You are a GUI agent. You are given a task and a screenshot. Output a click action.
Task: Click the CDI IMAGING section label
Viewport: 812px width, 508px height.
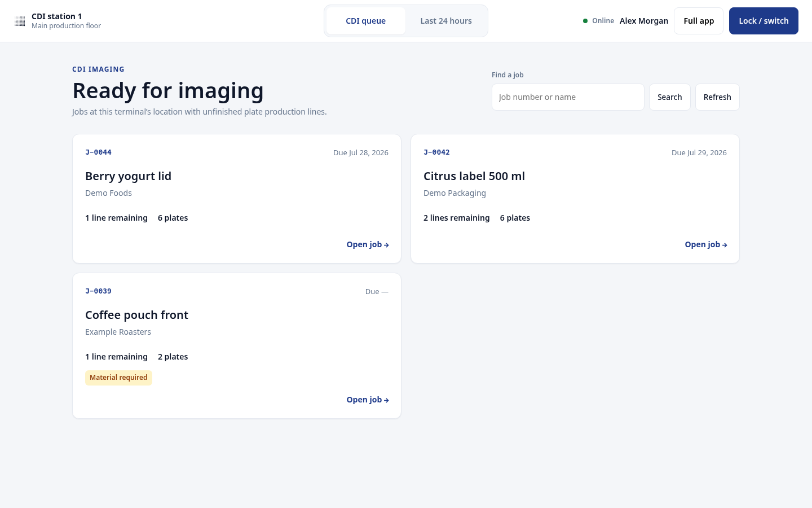click(x=98, y=69)
